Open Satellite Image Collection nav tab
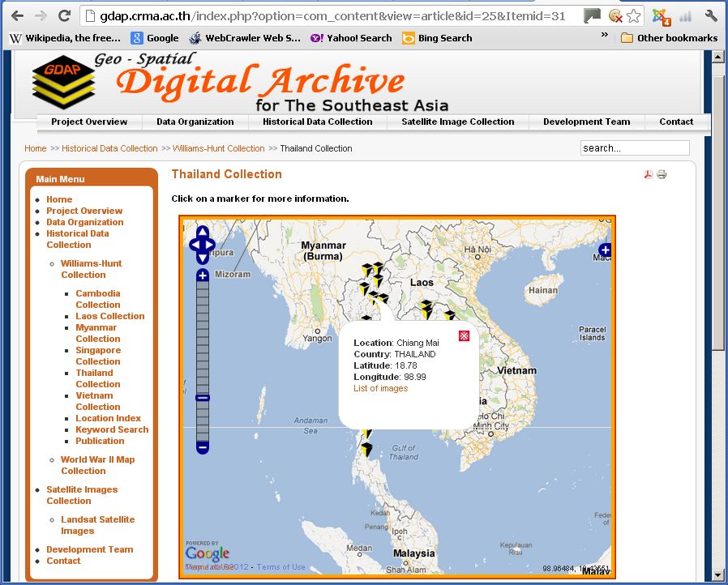The image size is (728, 585). (457, 122)
